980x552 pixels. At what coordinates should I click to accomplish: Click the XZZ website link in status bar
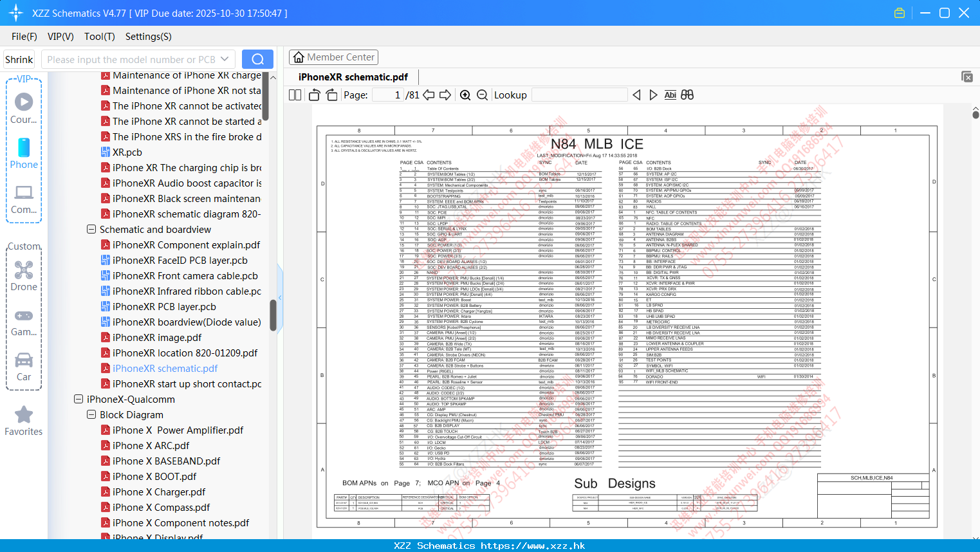click(x=533, y=546)
